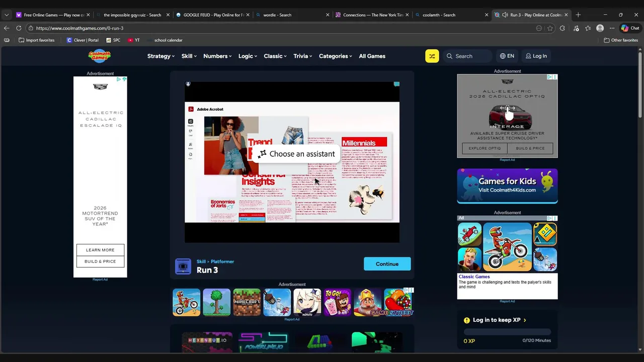Open the Skill category breadcrumb
Viewport: 644px width, 362px height.
coord(201,261)
